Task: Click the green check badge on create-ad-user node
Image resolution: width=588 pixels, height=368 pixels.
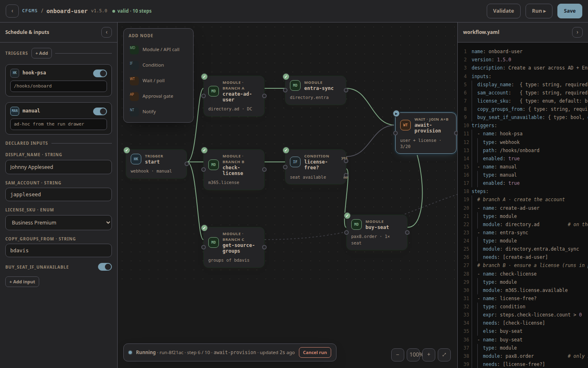Action: [x=205, y=77]
